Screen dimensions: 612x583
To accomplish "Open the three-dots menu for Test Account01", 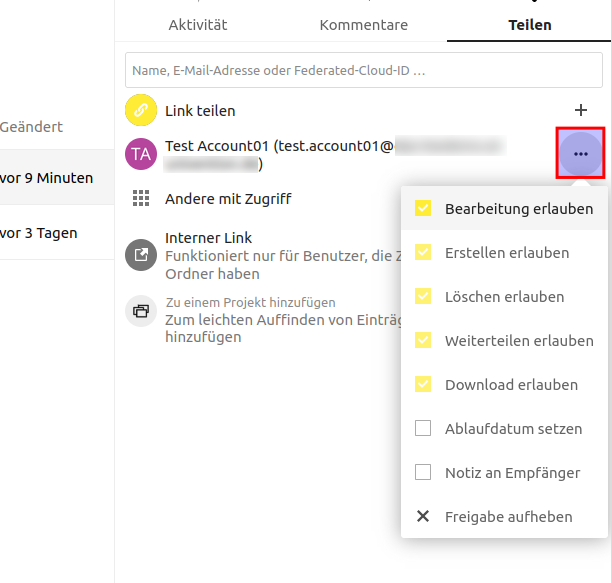I will coord(581,154).
